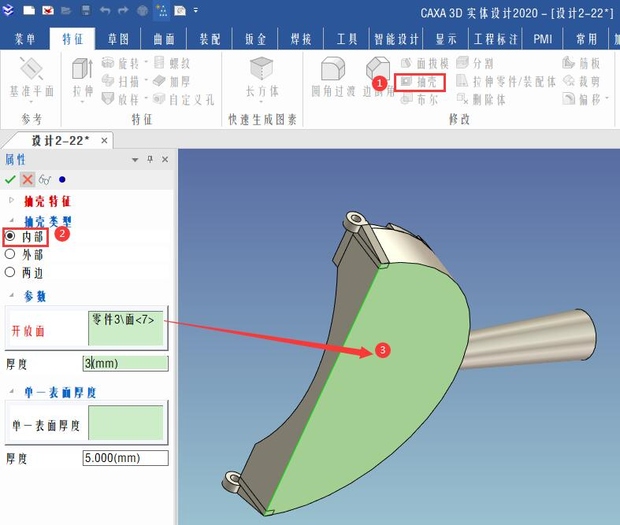Expand the 抽壳特征 section
This screenshot has height=525, width=620.
(x=11, y=200)
